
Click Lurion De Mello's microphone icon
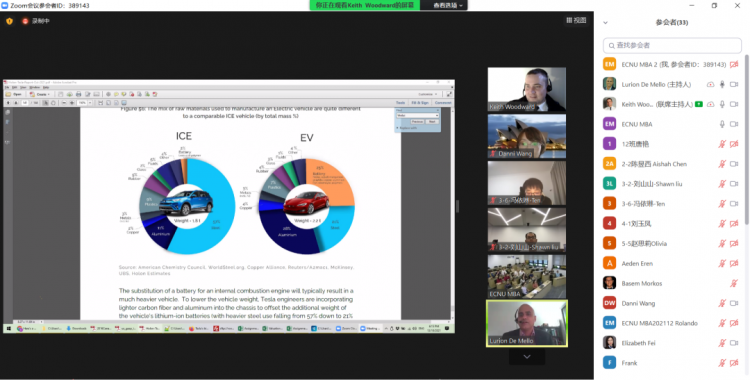722,84
